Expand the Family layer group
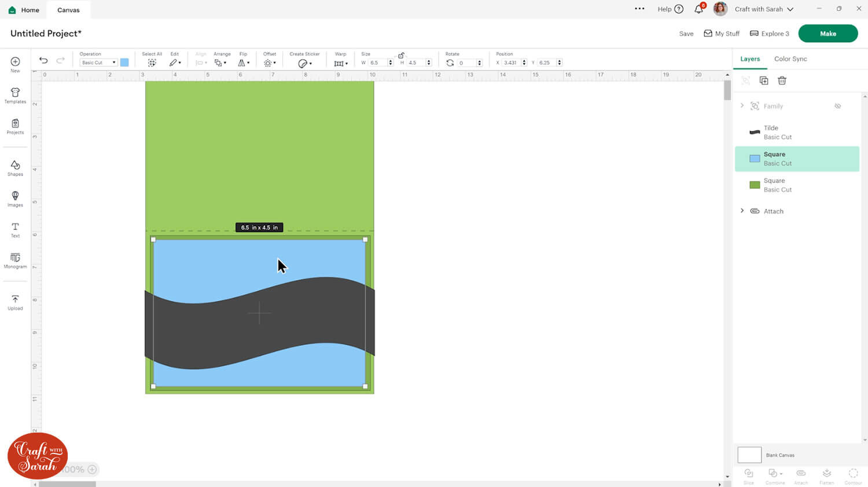The width and height of the screenshot is (868, 487). click(x=742, y=106)
